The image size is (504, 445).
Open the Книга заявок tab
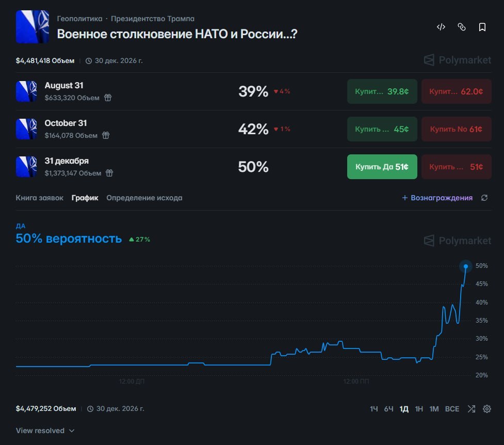(x=40, y=198)
